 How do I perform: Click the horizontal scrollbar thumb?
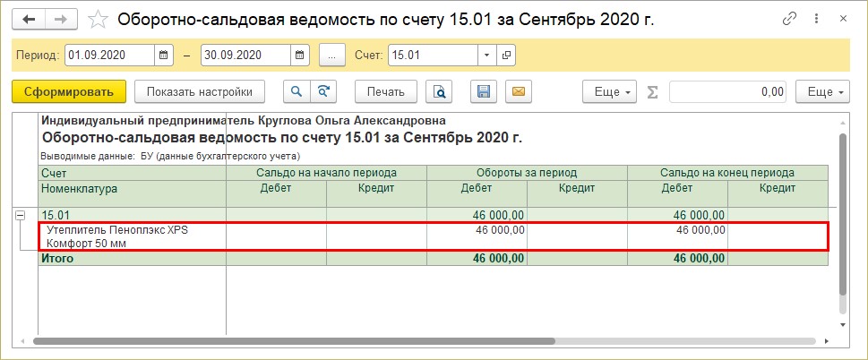coord(294,341)
